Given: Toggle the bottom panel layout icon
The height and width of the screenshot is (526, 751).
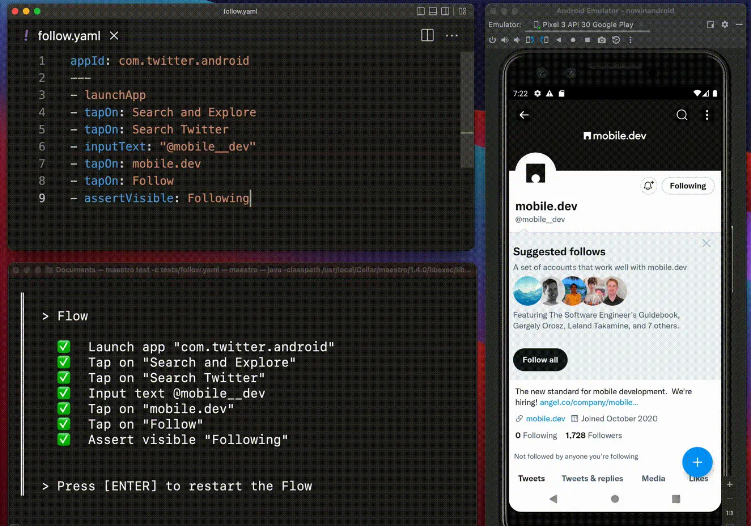Looking at the screenshot, I should pos(432,11).
